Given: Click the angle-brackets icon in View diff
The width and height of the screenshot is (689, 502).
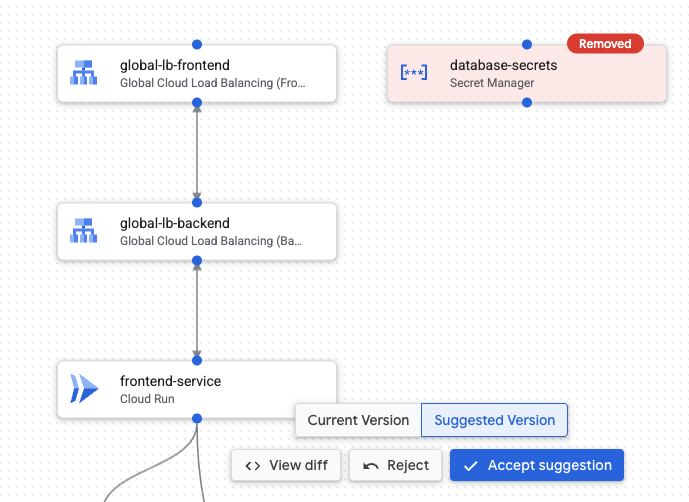Looking at the screenshot, I should (253, 466).
